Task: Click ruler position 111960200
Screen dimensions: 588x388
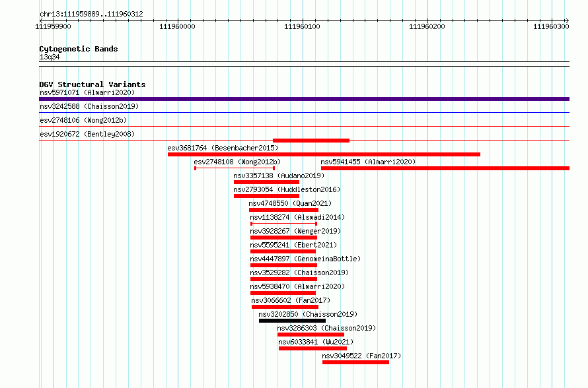Action: click(x=427, y=26)
